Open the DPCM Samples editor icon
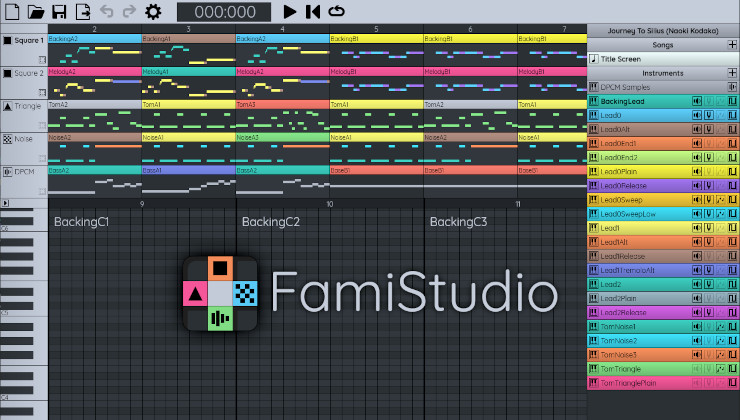 [x=732, y=87]
